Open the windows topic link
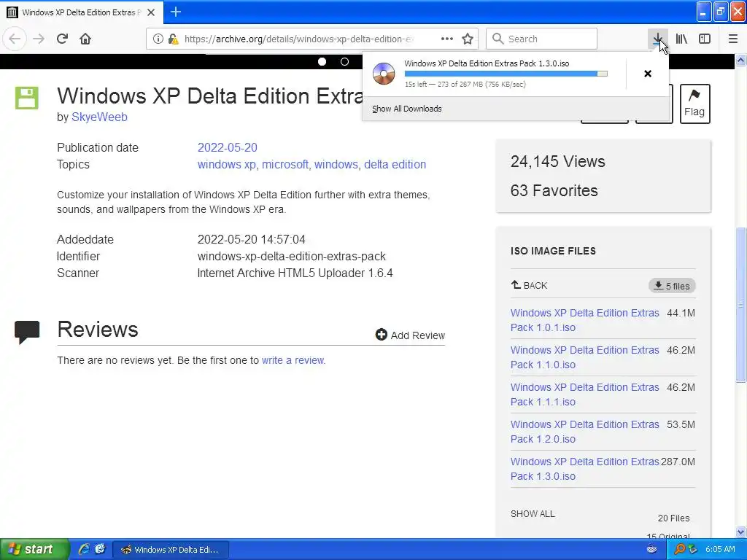This screenshot has width=747, height=560. coord(336,164)
